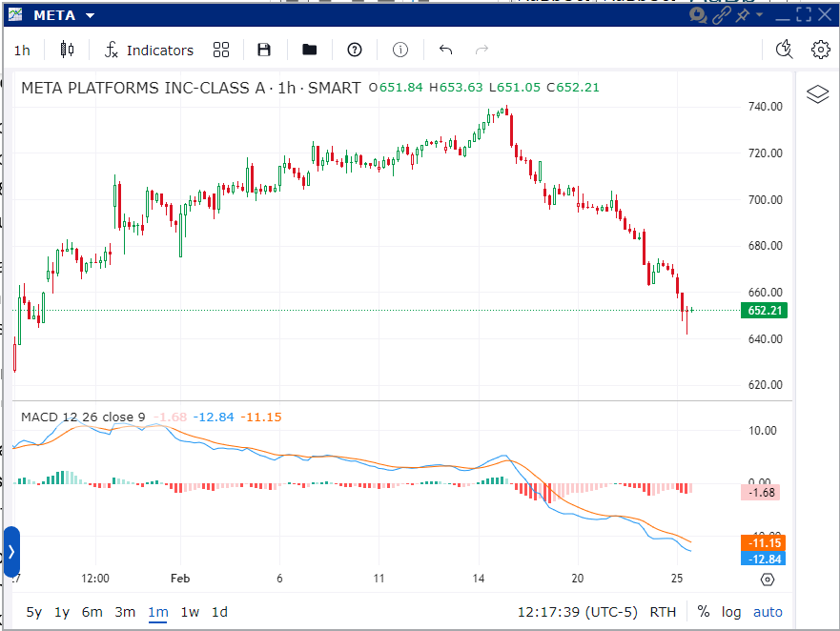Click the blue -12.84 value in MACD legend
The height and width of the screenshot is (631, 840).
pos(214,417)
